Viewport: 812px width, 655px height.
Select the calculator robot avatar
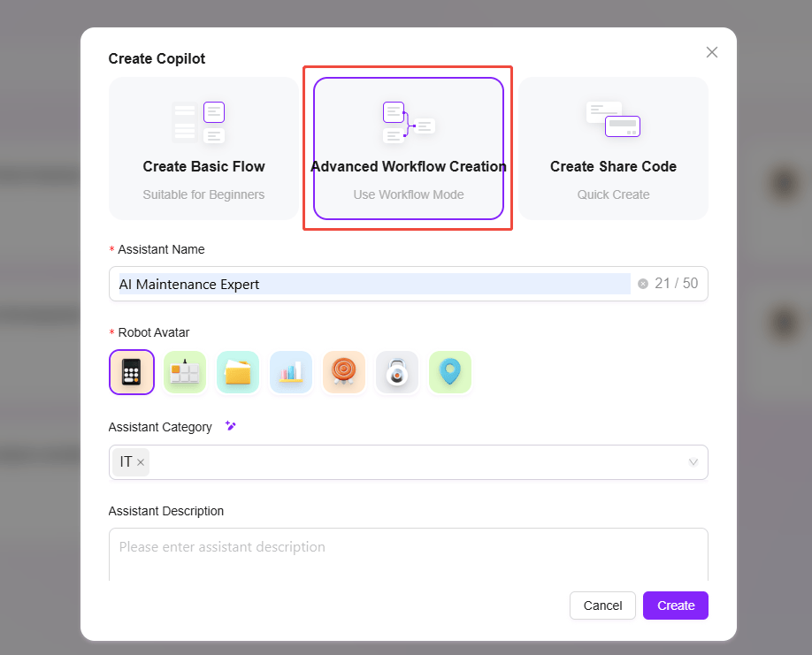(132, 372)
